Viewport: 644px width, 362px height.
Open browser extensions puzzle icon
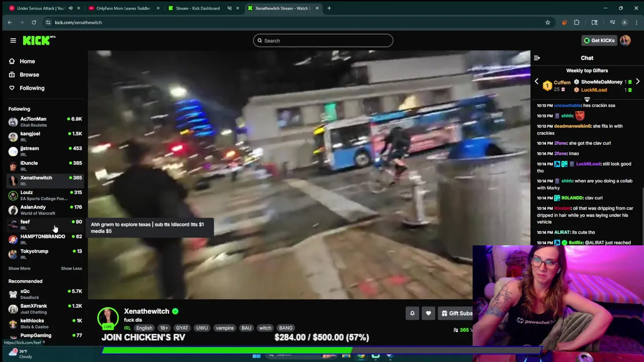(577, 22)
